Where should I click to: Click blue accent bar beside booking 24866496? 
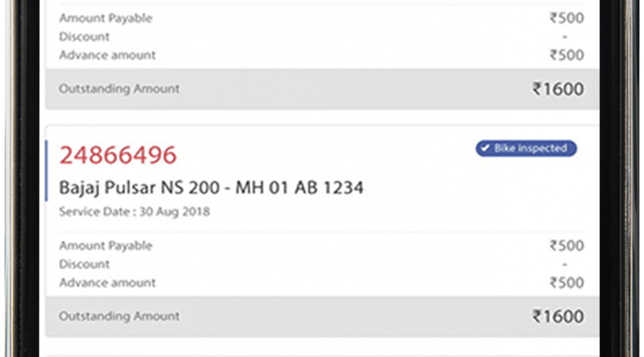pos(47,170)
